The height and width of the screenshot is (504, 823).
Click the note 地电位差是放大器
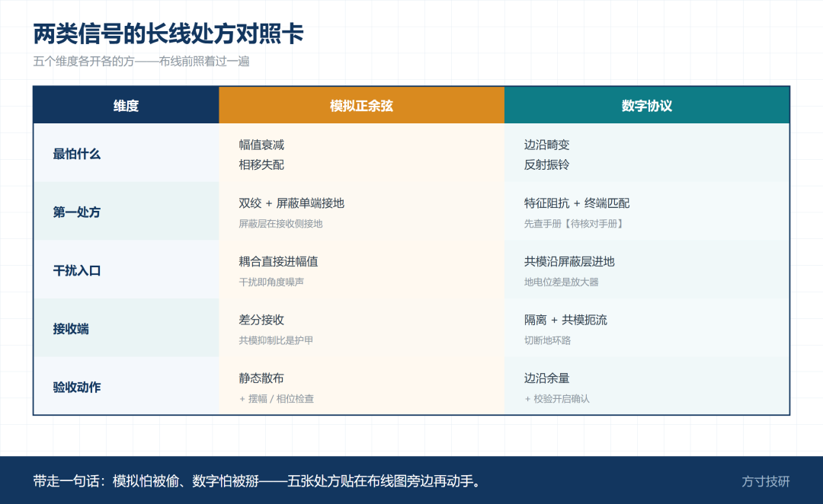click(x=561, y=282)
